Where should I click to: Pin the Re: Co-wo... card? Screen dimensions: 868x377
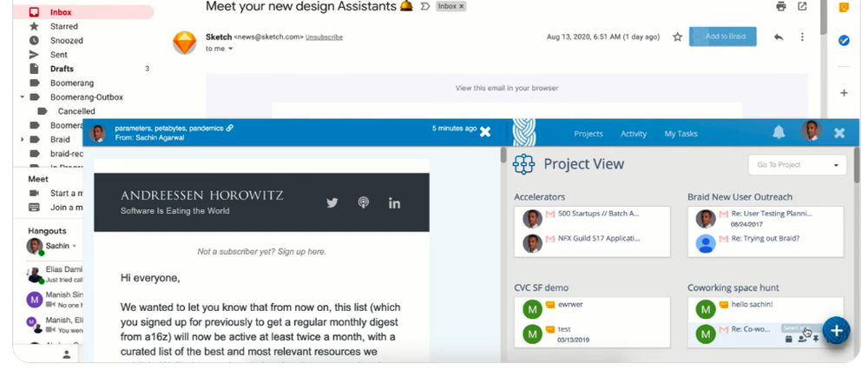[x=815, y=340]
